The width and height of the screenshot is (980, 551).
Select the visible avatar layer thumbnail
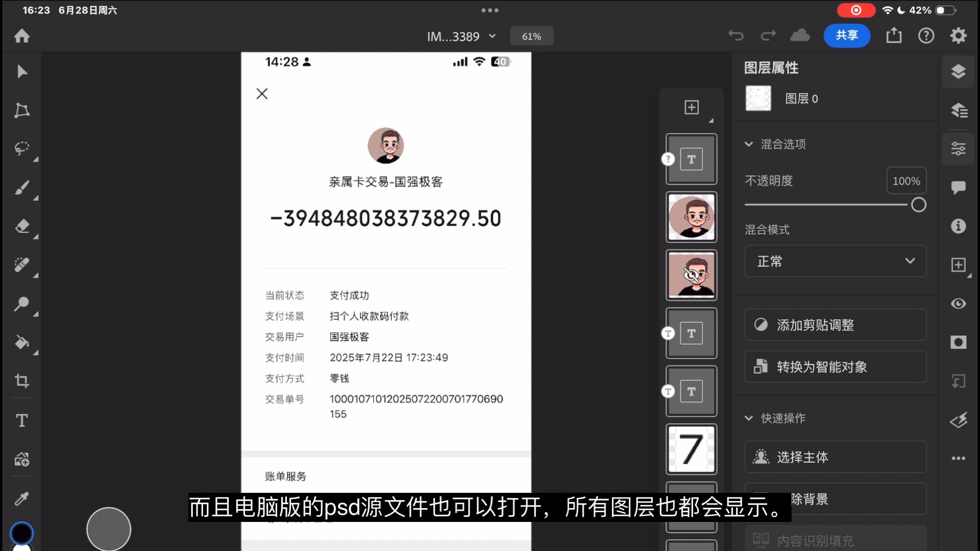pyautogui.click(x=692, y=217)
